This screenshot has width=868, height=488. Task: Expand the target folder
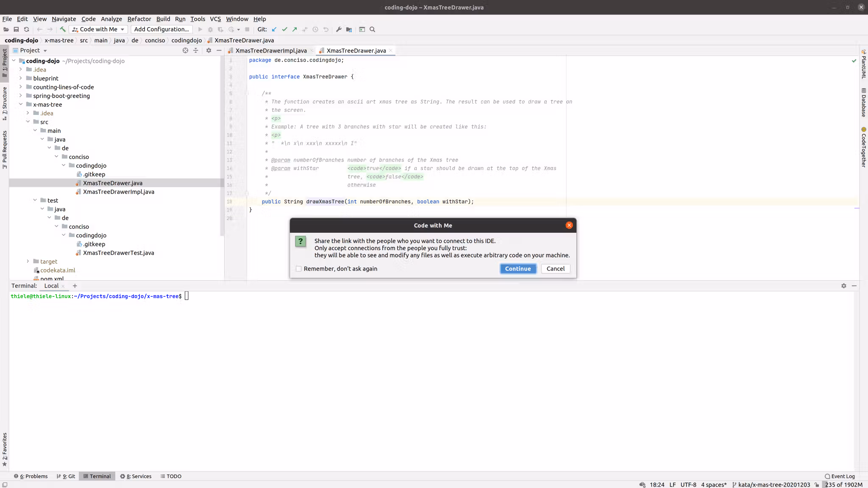click(28, 261)
